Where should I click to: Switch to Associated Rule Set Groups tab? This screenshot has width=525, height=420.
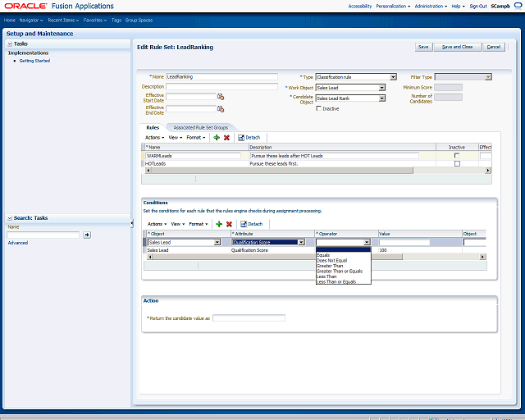[x=200, y=128]
